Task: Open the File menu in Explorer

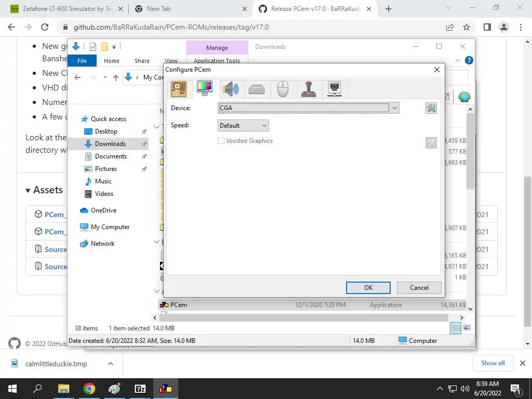Action: tap(82, 61)
